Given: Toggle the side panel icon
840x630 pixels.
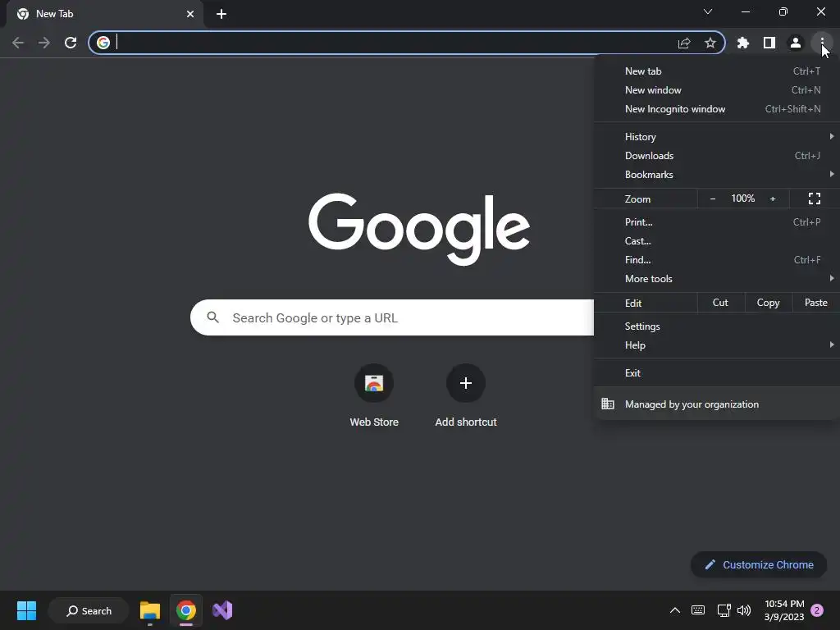Looking at the screenshot, I should [x=769, y=43].
